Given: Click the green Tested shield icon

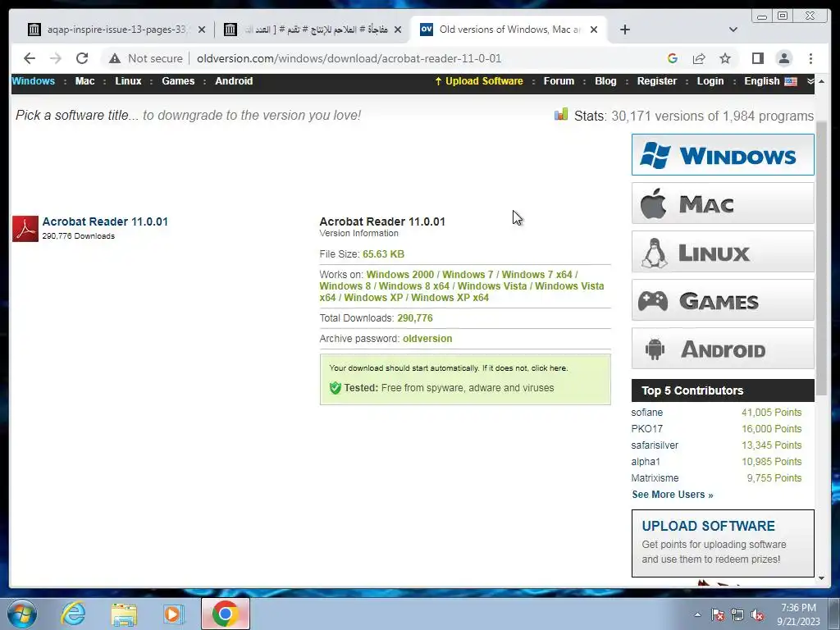Looking at the screenshot, I should 336,388.
